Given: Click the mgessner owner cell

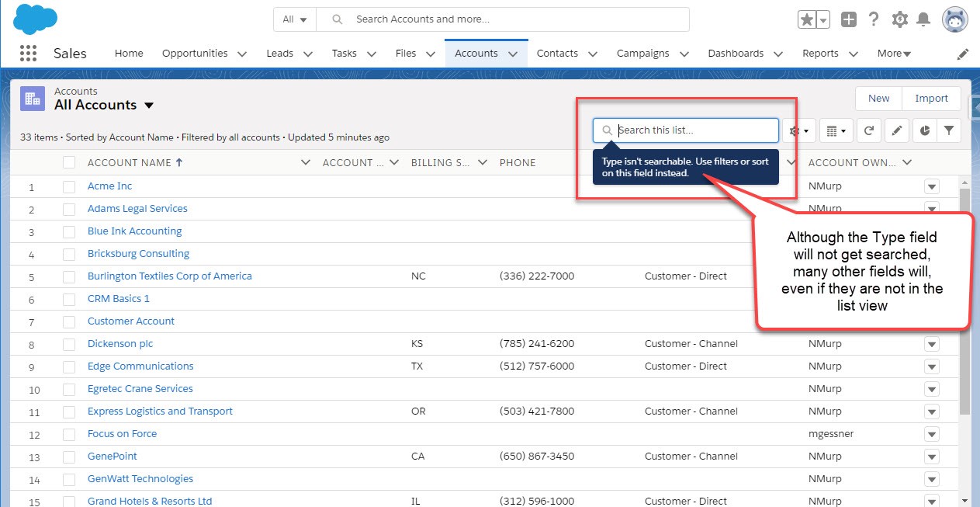Looking at the screenshot, I should pos(831,434).
